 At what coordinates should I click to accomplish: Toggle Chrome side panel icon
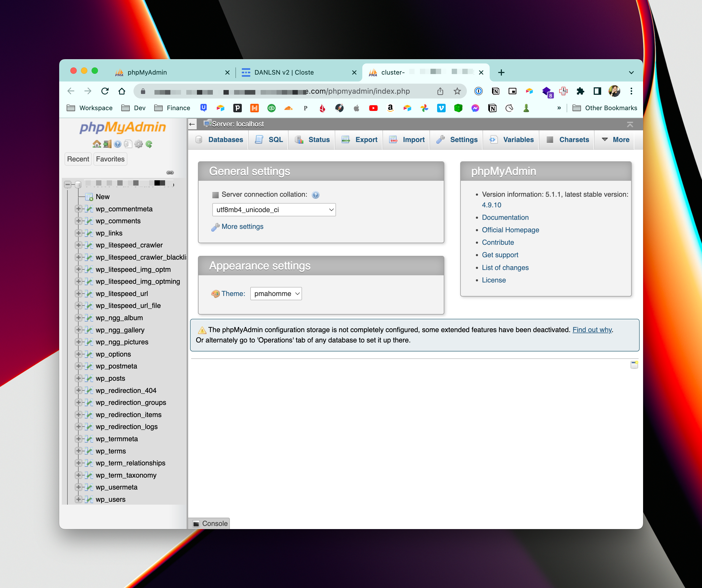[x=597, y=91]
